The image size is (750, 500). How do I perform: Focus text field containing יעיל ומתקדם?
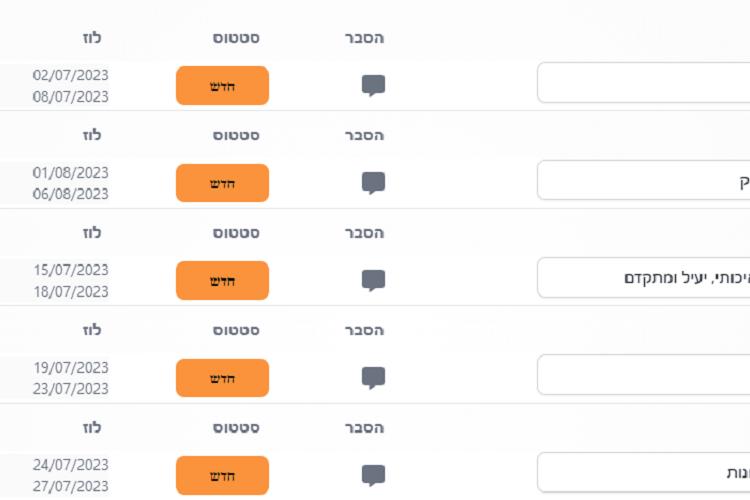643,278
